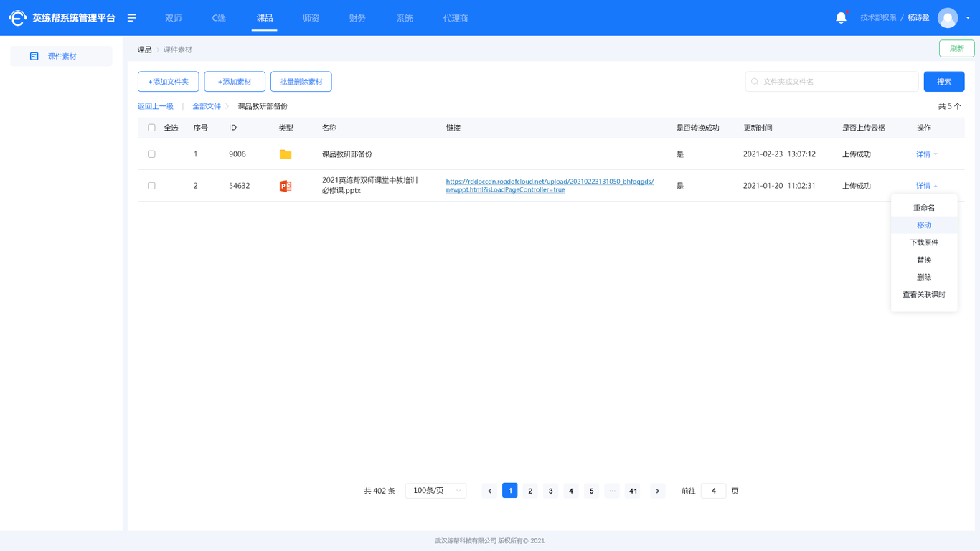Click the user avatar picture
Image resolution: width=980 pixels, height=551 pixels.
coord(948,18)
